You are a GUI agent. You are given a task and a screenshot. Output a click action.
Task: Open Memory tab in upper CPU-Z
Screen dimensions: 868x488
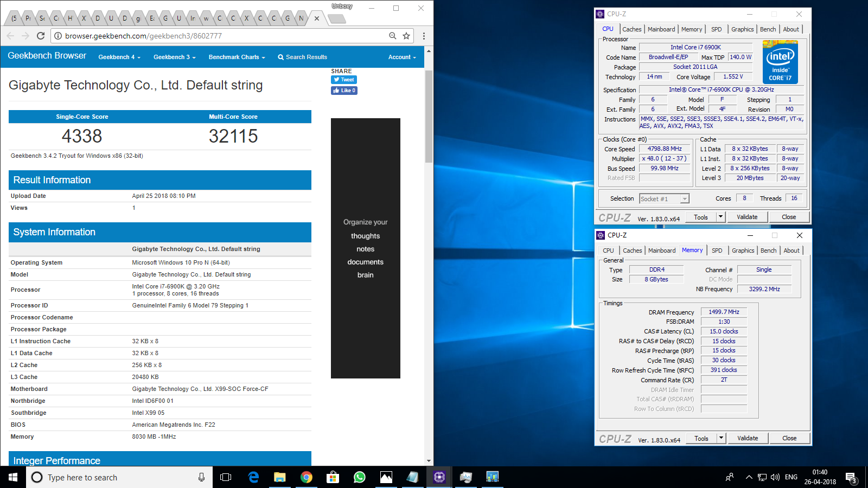click(692, 29)
